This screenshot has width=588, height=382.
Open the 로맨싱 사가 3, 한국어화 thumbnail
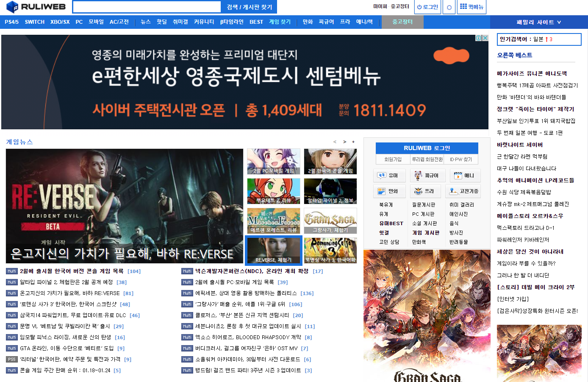click(x=330, y=251)
